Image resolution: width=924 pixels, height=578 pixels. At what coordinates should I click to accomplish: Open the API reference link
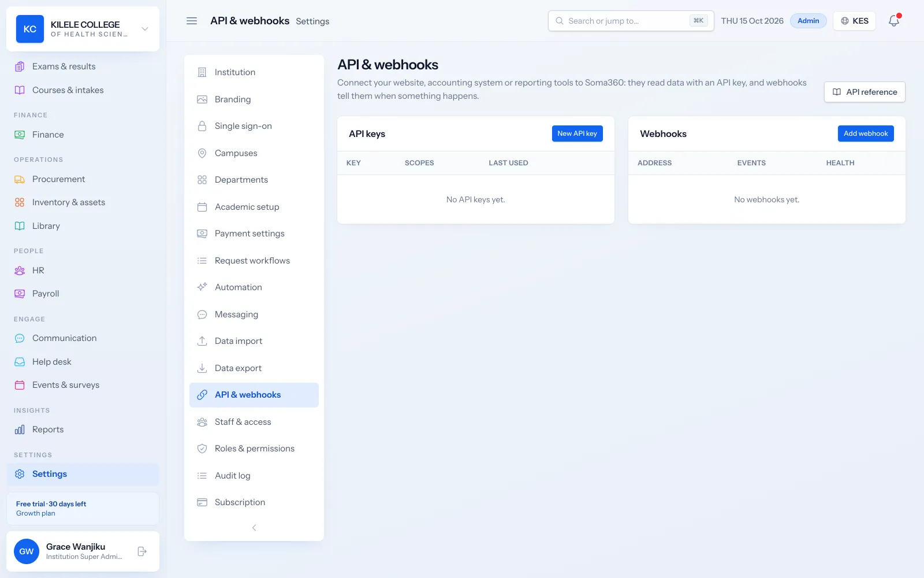point(865,92)
